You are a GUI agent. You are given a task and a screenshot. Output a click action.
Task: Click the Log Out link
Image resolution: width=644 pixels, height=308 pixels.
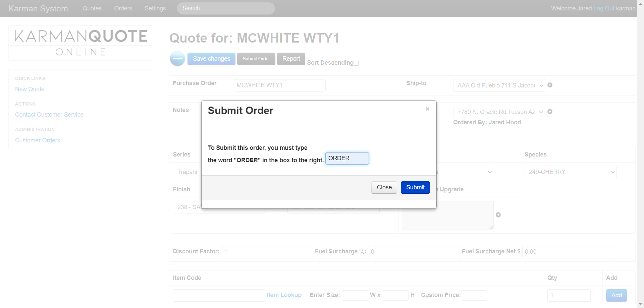click(x=604, y=8)
